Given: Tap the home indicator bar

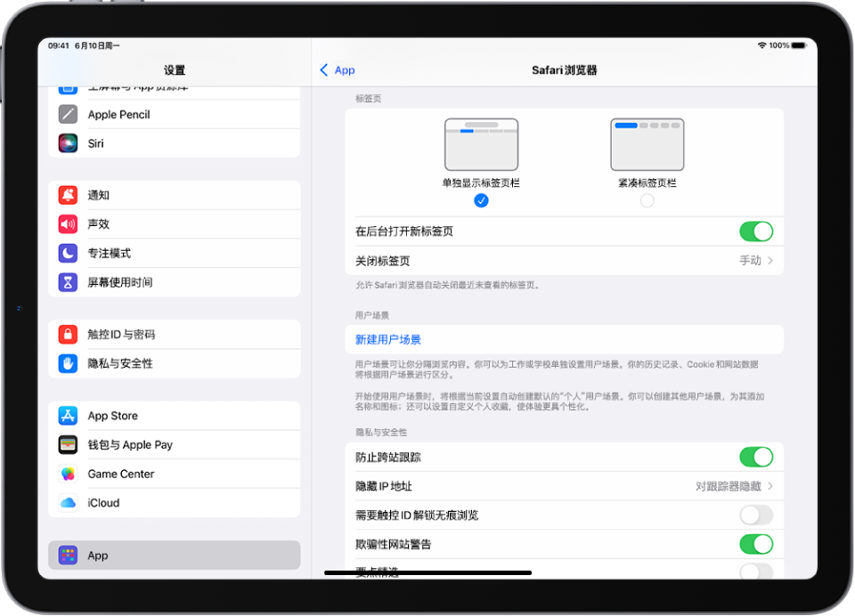Looking at the screenshot, I should (x=428, y=572).
